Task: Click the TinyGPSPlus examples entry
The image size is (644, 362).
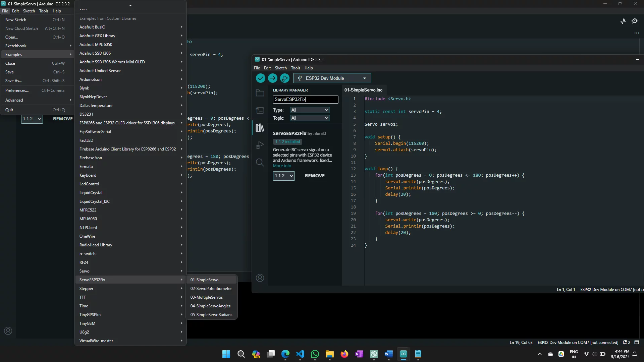Action: tap(130, 315)
